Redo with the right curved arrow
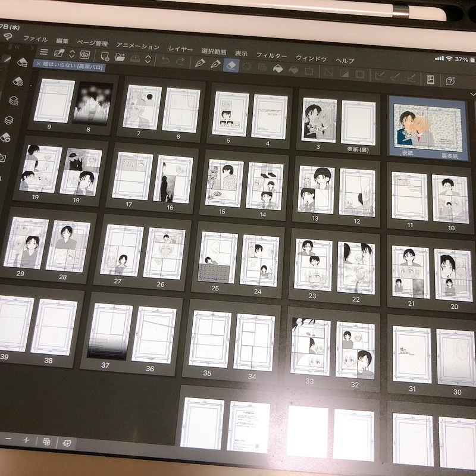This screenshot has width=476, height=476. click(180, 61)
